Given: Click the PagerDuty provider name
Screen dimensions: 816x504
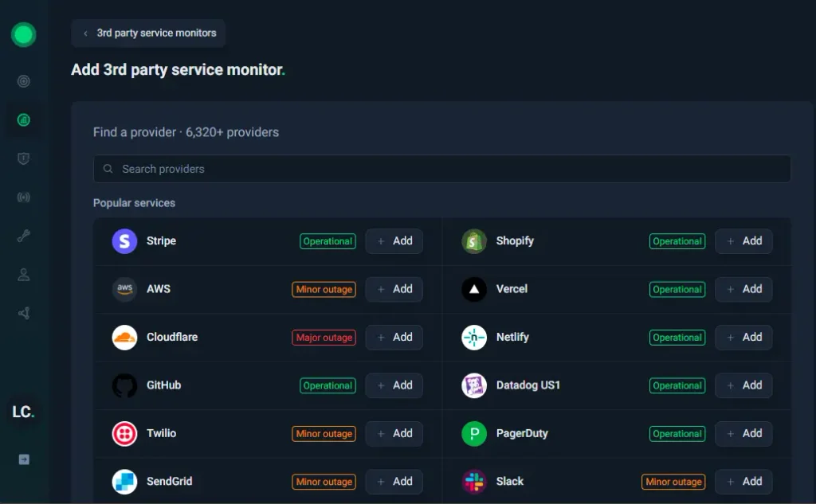Looking at the screenshot, I should [x=522, y=433].
